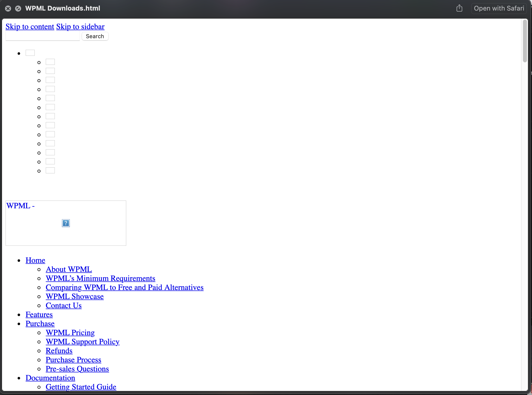The height and width of the screenshot is (395, 532).
Task: Click the Search button
Action: [95, 36]
